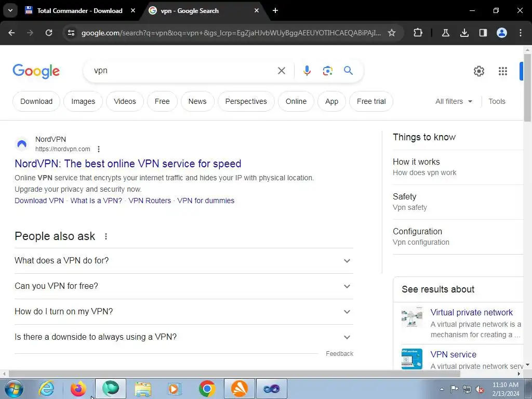The height and width of the screenshot is (399, 532).
Task: Click in the vpn search input field
Action: coord(183,71)
